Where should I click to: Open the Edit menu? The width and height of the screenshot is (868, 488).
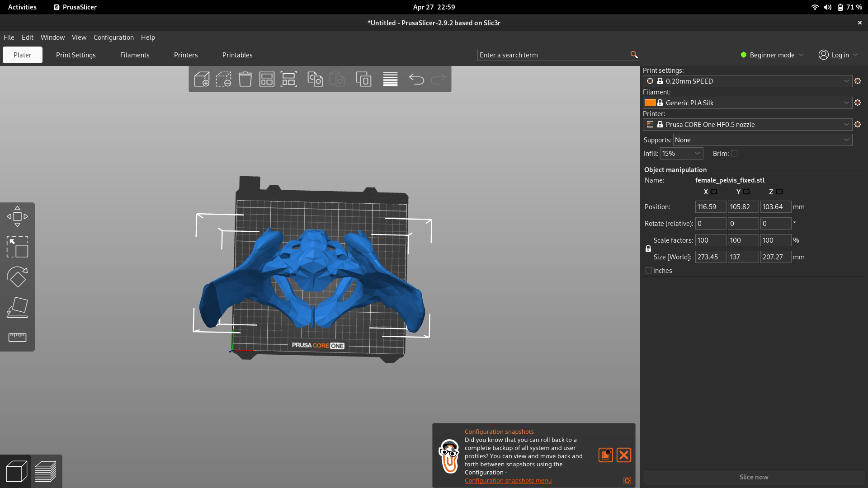pyautogui.click(x=28, y=37)
